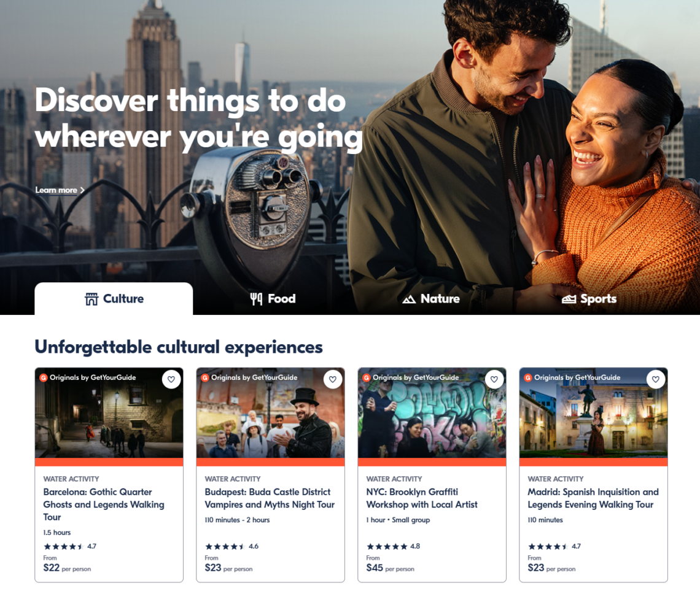
Task: Switch to the Sports tab
Action: pyautogui.click(x=589, y=299)
